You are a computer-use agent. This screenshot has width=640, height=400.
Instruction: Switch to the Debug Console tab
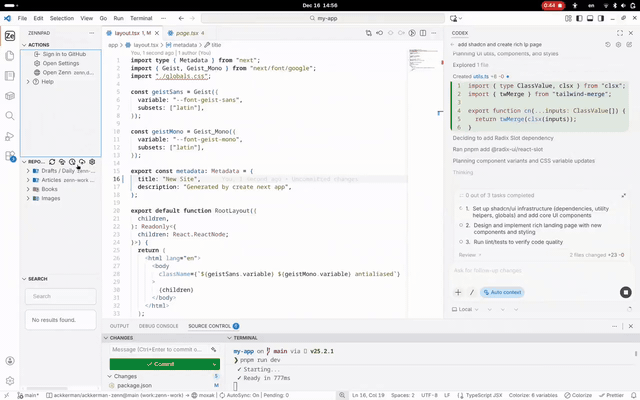[x=158, y=326]
